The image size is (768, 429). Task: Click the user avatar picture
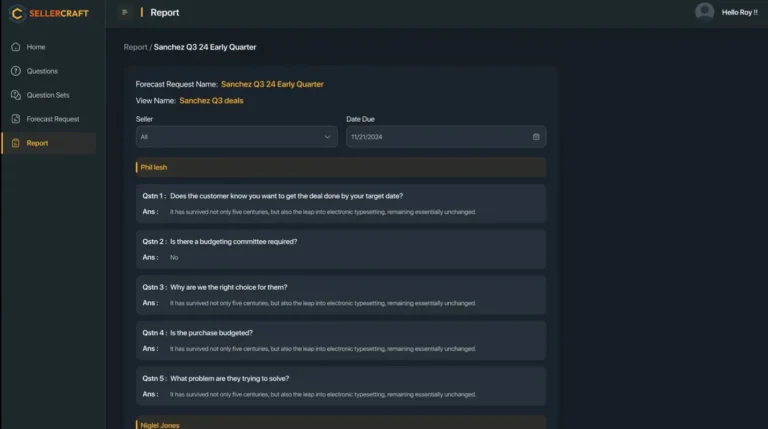pos(704,12)
